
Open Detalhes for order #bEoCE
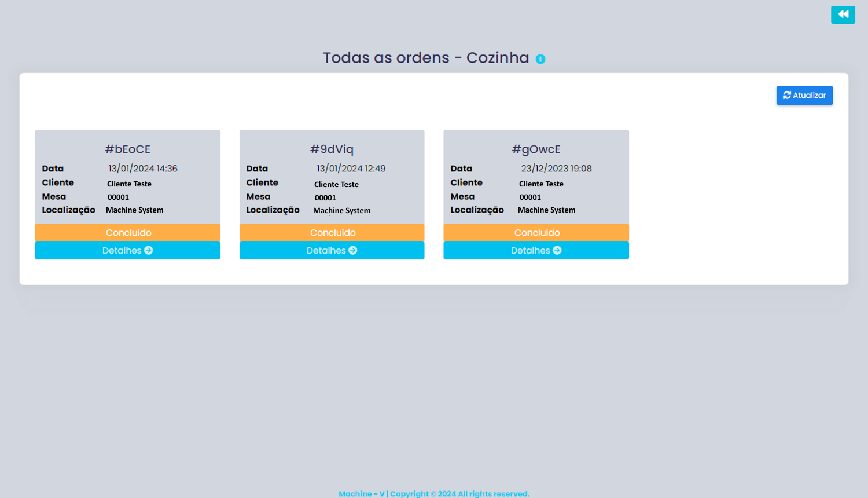127,251
